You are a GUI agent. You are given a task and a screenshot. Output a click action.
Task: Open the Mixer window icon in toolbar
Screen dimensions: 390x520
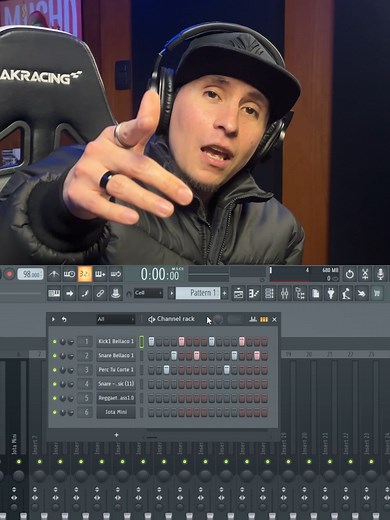click(284, 293)
